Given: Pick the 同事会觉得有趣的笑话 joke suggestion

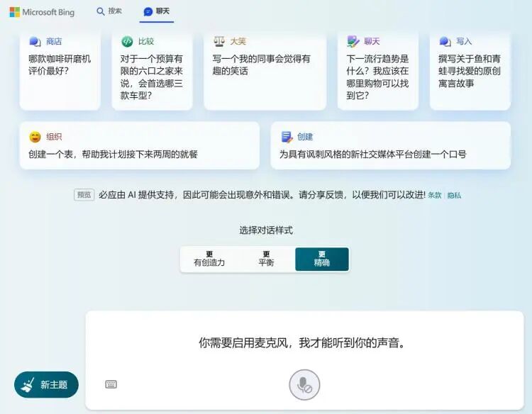Looking at the screenshot, I should pyautogui.click(x=265, y=70).
